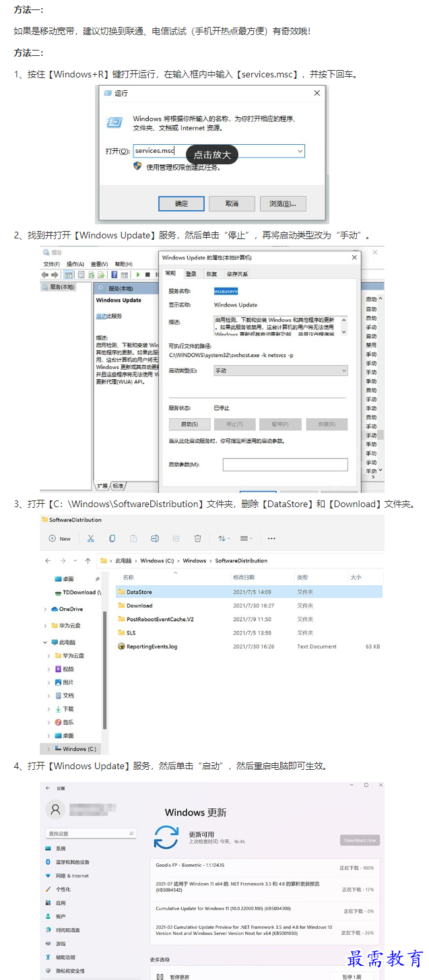The width and height of the screenshot is (429, 980).
Task: Select 视频 in the Explorer sidebar
Action: pos(64,669)
